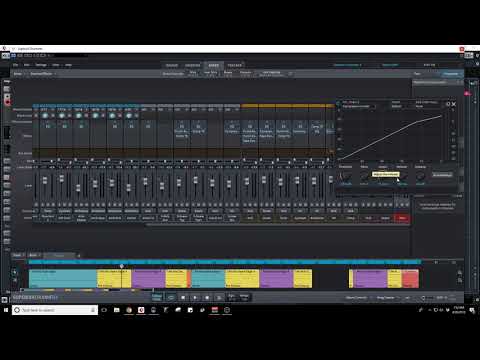Open the Windows notification center icon

(x=472, y=310)
